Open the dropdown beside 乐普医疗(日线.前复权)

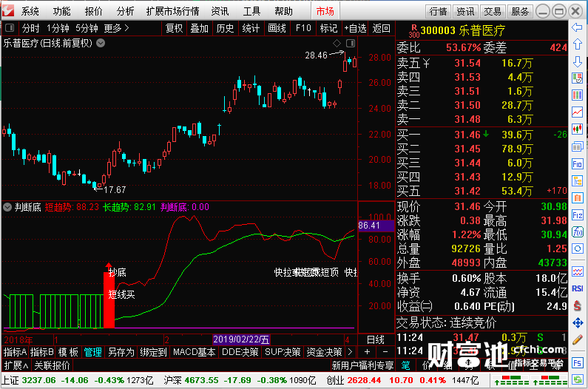coord(101,43)
